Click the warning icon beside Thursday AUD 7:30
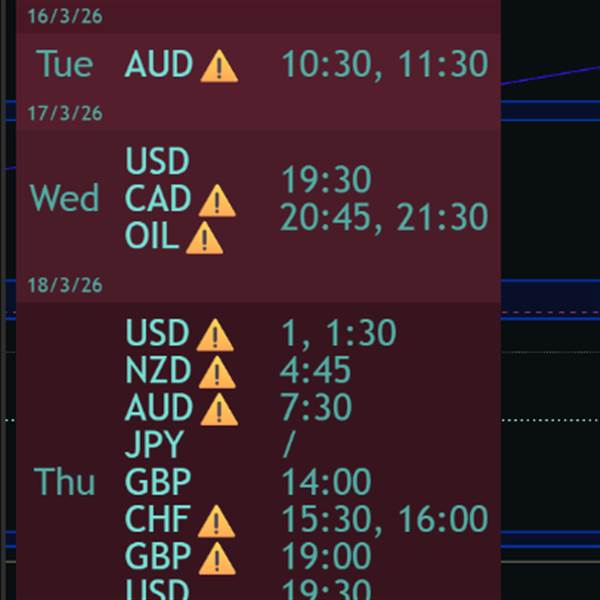The image size is (600, 600). (x=219, y=409)
